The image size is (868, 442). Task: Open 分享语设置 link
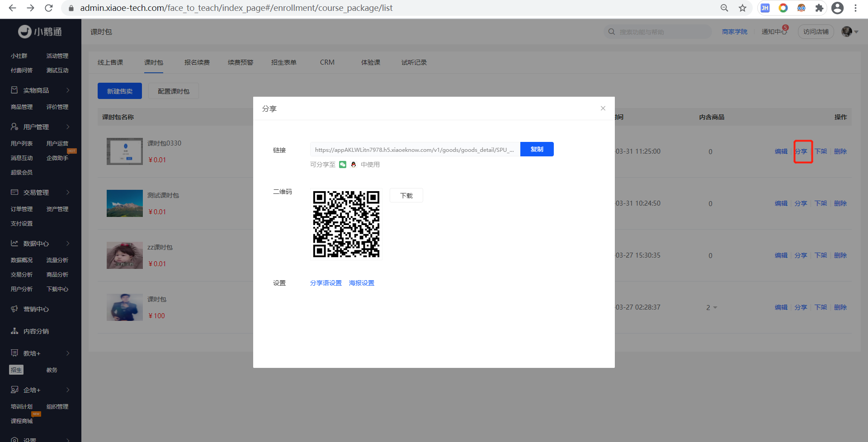[x=326, y=283]
